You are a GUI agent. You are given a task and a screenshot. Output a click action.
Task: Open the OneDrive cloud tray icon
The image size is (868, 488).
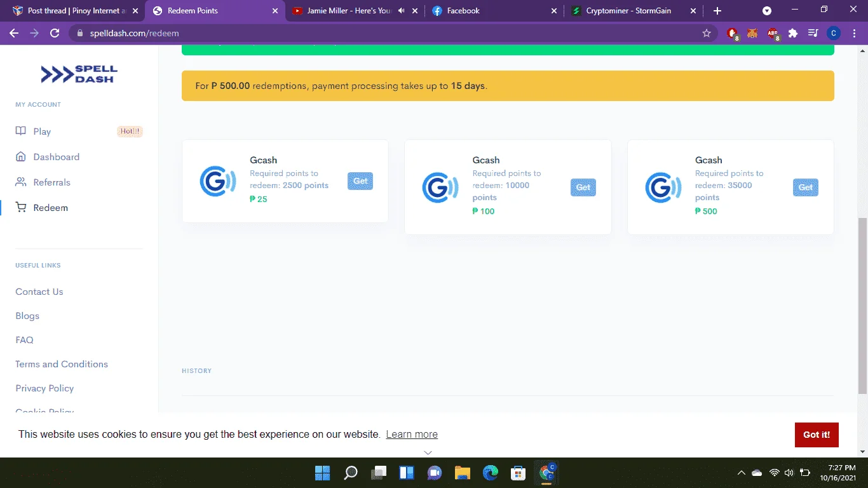[757, 473]
